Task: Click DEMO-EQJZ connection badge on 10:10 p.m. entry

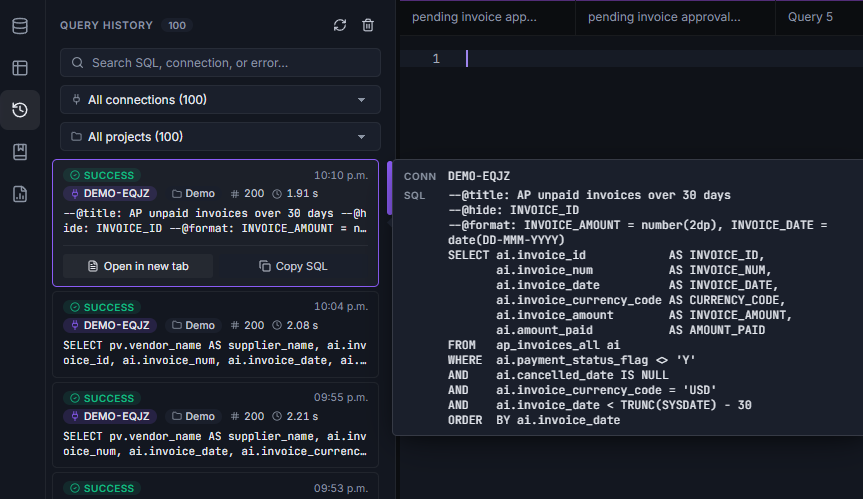Action: point(110,194)
